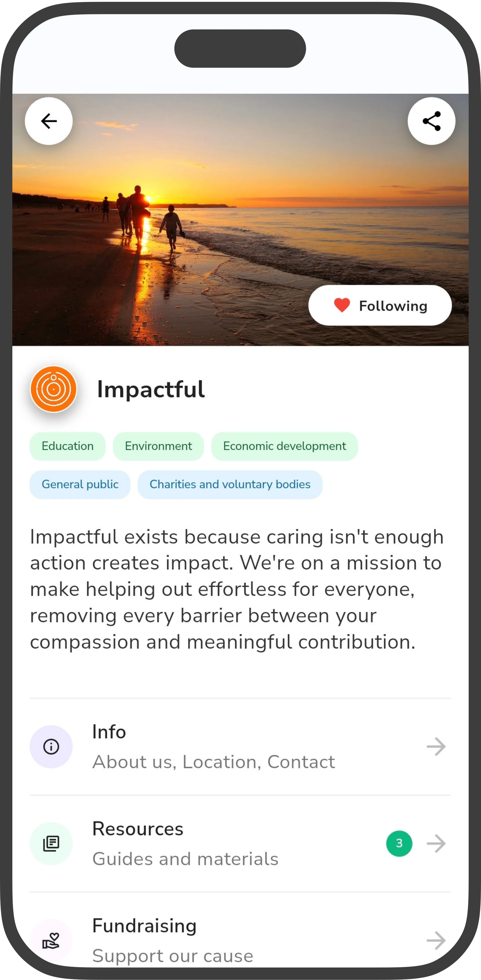Tap the Resources guides icon
Screen dimensions: 481x980
51,843
